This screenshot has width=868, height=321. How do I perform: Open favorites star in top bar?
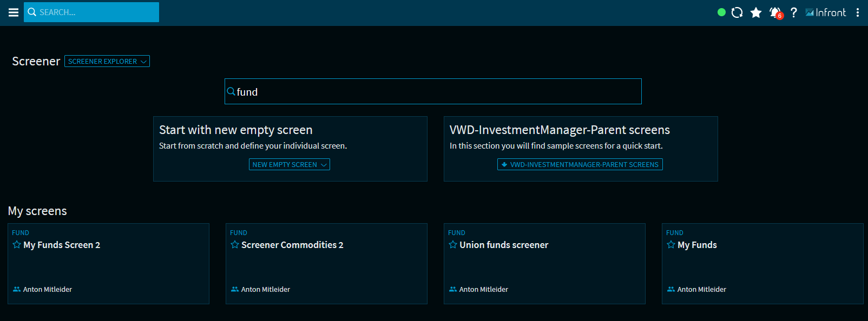click(756, 12)
